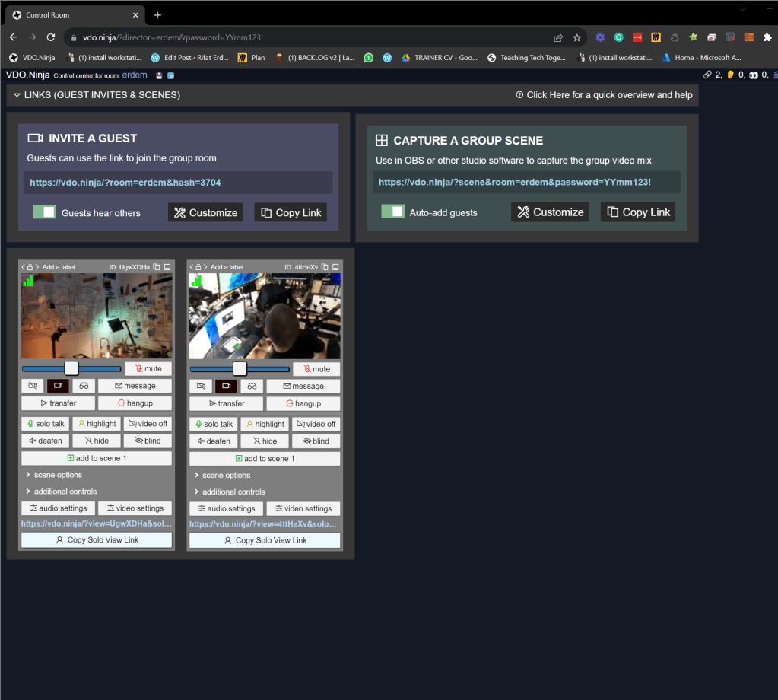Open video settings for guest UgwXDHa
The width and height of the screenshot is (778, 700).
[x=135, y=508]
